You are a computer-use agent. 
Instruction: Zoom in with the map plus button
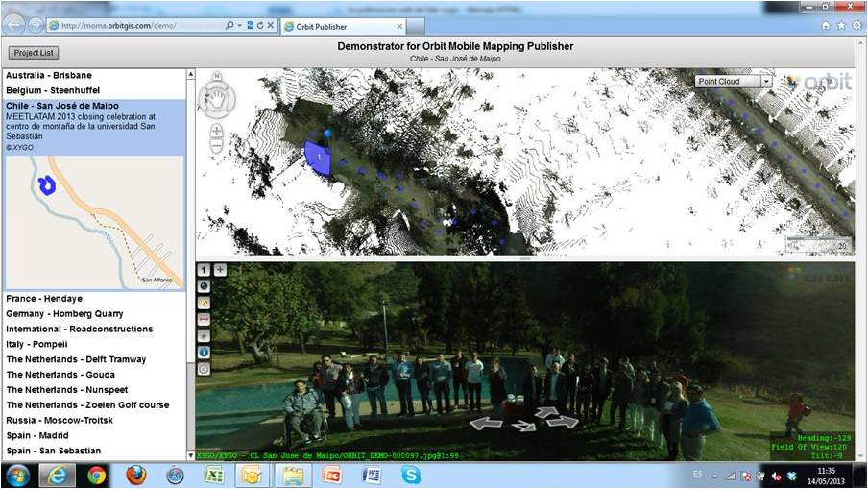216,131
